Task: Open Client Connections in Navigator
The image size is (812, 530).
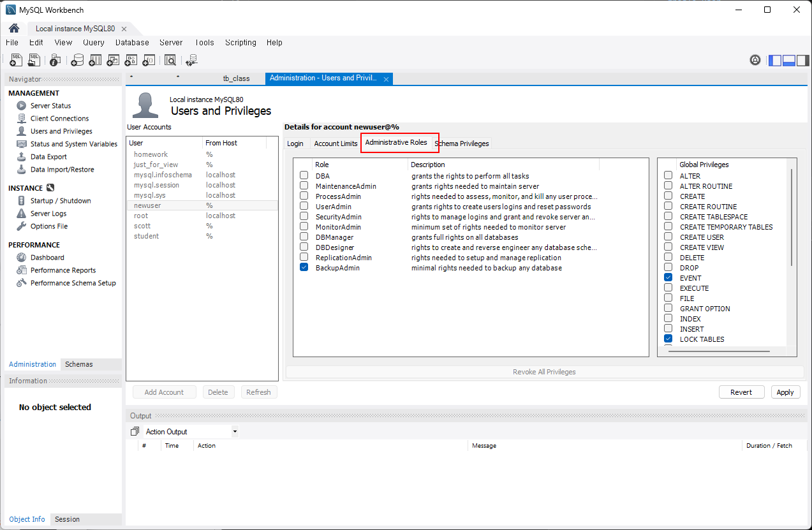Action: (59, 119)
